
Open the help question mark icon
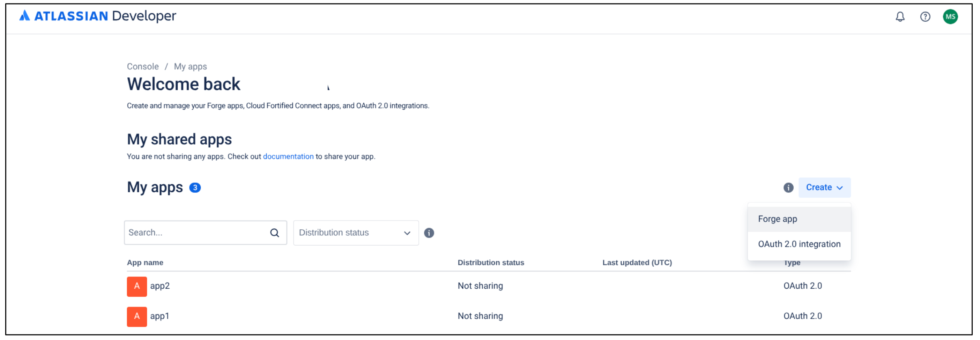point(925,17)
